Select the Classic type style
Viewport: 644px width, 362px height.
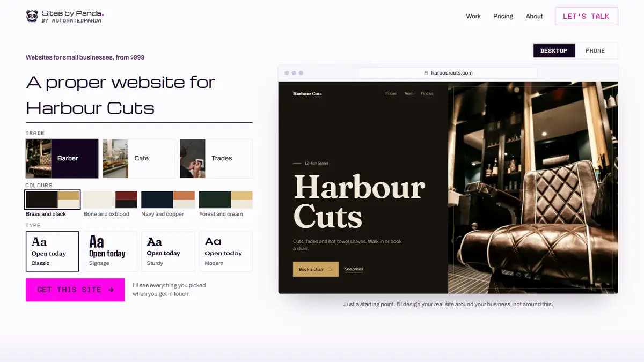click(53, 252)
